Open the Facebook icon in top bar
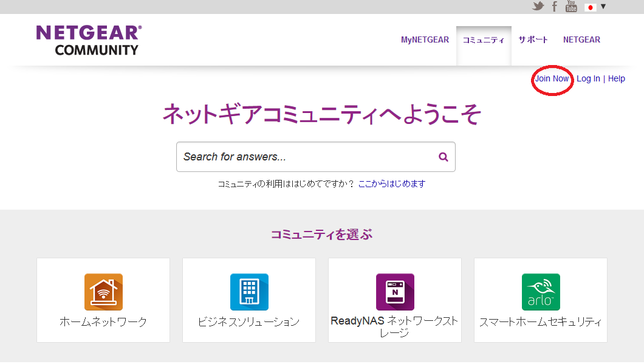Screen dimensions: 644x364 pyautogui.click(x=555, y=6)
